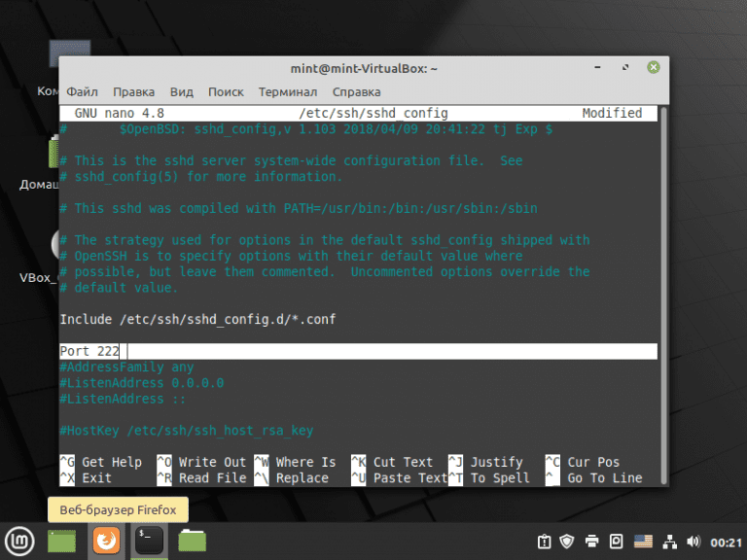Image resolution: width=747 pixels, height=560 pixels.
Task: Open the network connections tray icon
Action: point(670,542)
